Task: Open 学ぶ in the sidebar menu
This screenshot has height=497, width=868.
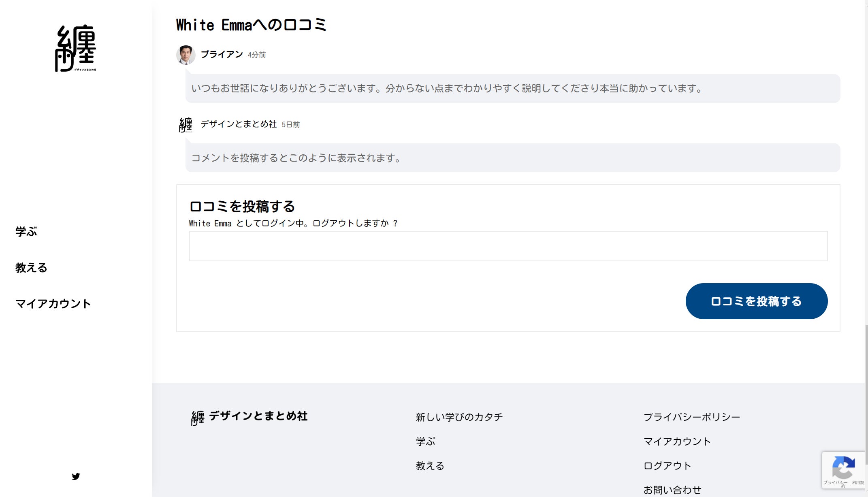Action: [x=26, y=232]
